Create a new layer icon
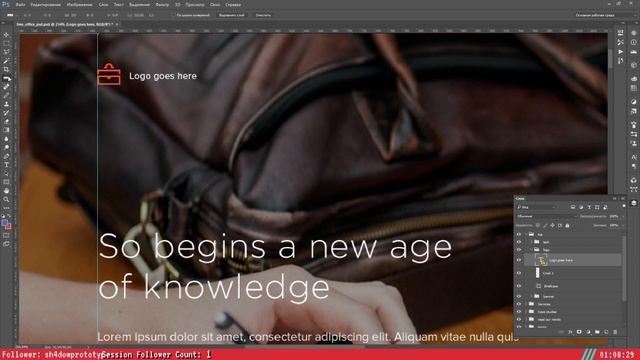 click(606, 332)
